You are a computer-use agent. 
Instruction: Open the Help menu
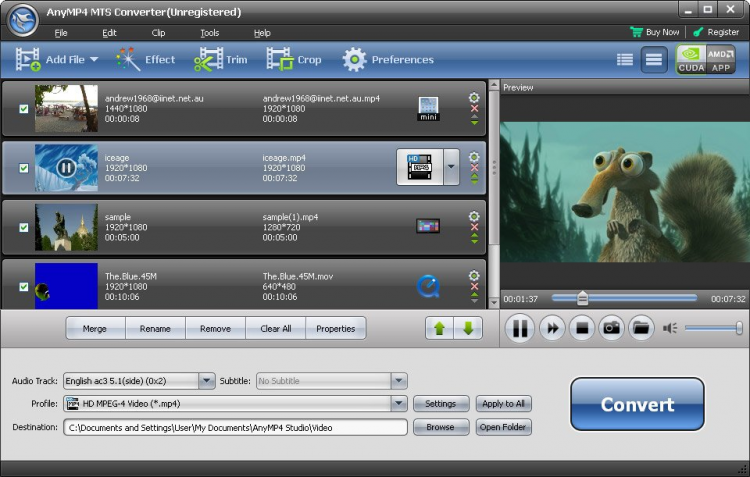click(x=262, y=33)
